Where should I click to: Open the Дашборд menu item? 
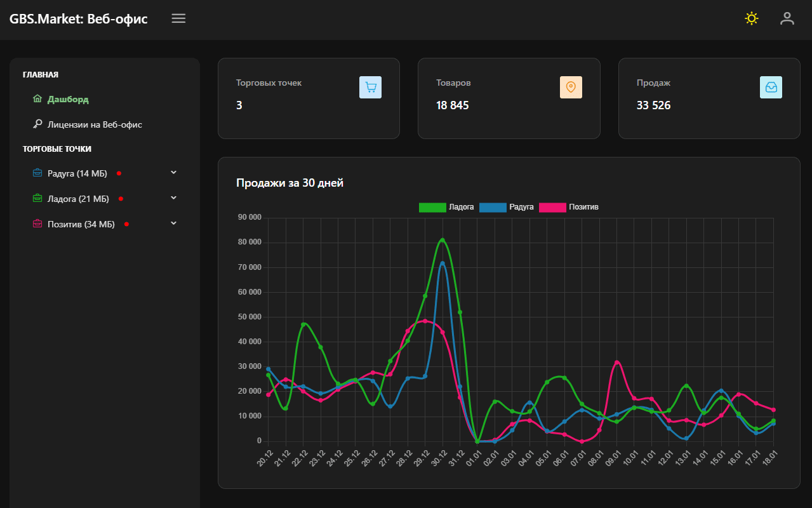(68, 100)
